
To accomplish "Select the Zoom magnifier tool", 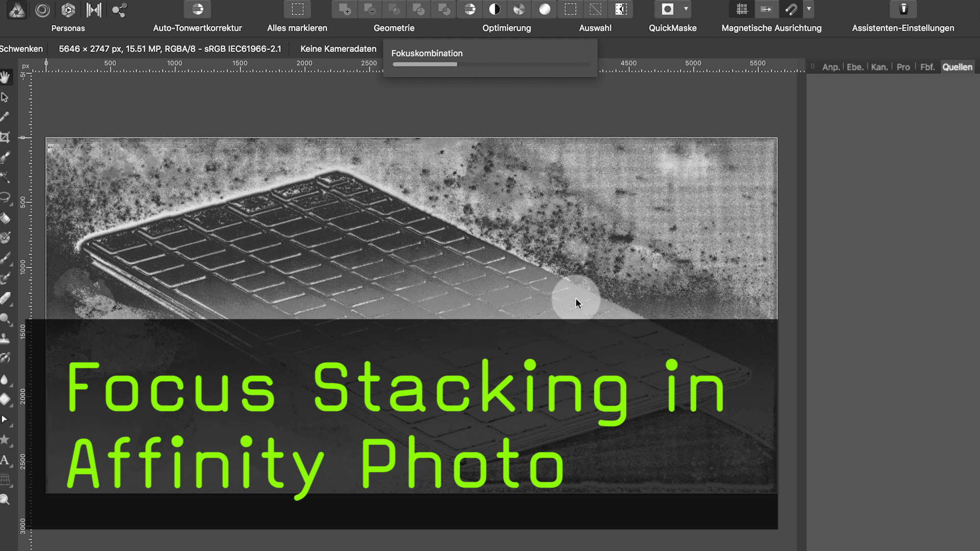I will (5, 499).
